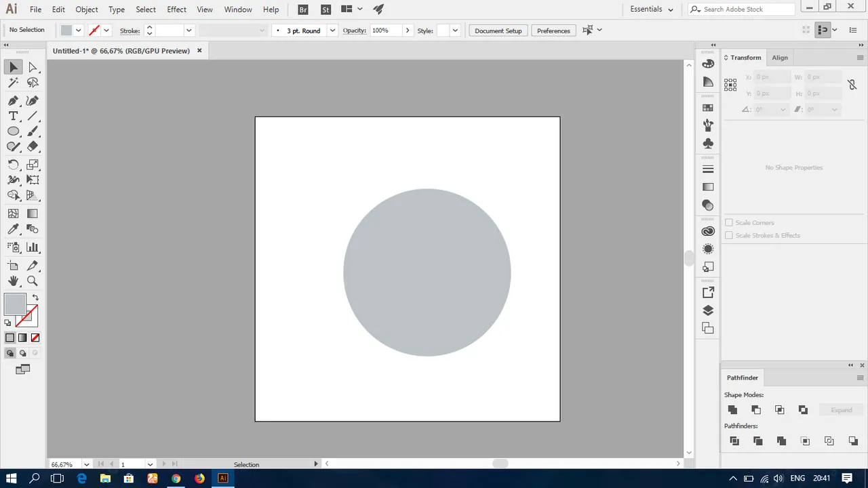
Task: Open the Style dropdown
Action: (x=455, y=30)
